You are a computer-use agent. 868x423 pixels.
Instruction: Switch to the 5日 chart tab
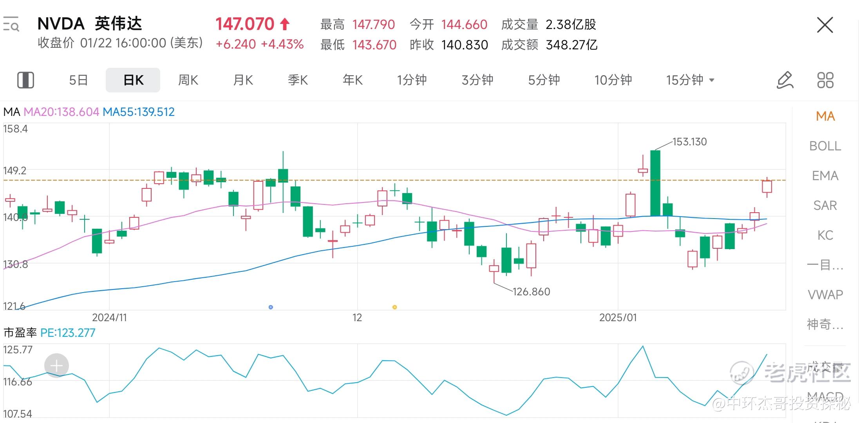(78, 80)
